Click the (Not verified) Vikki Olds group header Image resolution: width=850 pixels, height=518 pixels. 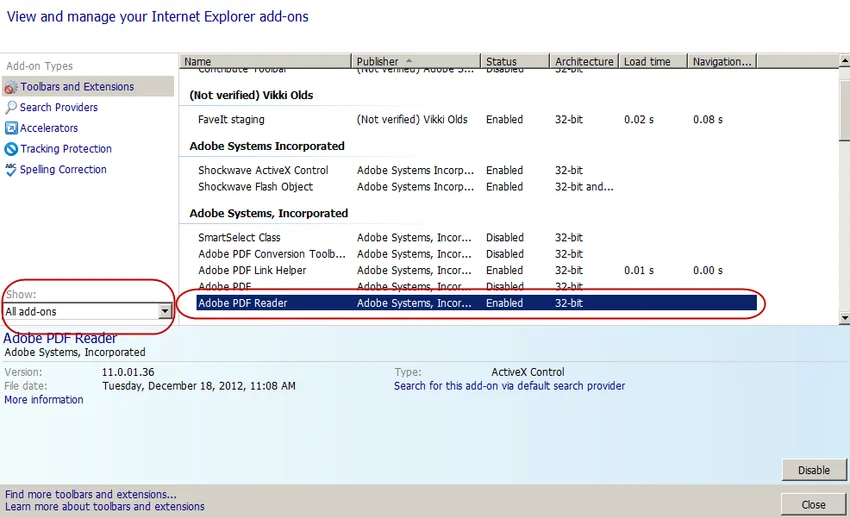[x=251, y=95]
